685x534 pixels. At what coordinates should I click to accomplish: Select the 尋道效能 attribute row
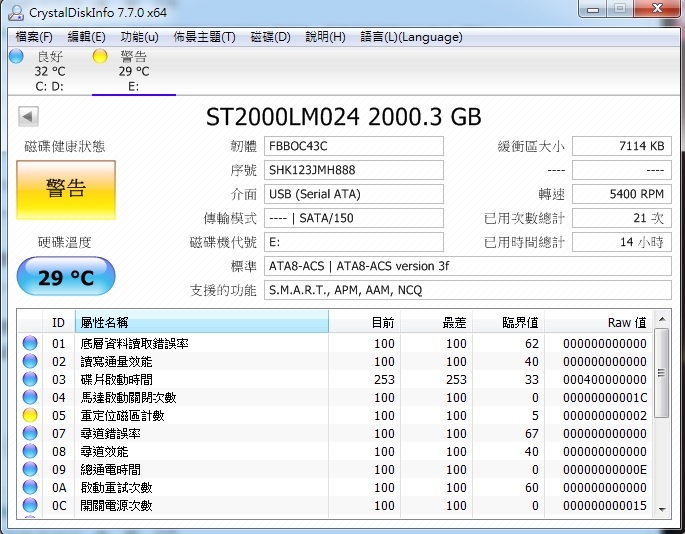pos(335,451)
